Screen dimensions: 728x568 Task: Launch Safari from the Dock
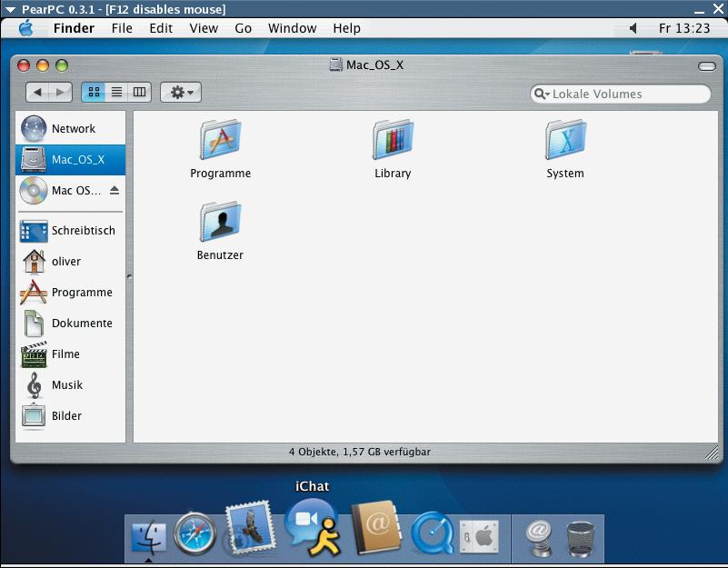pos(195,533)
